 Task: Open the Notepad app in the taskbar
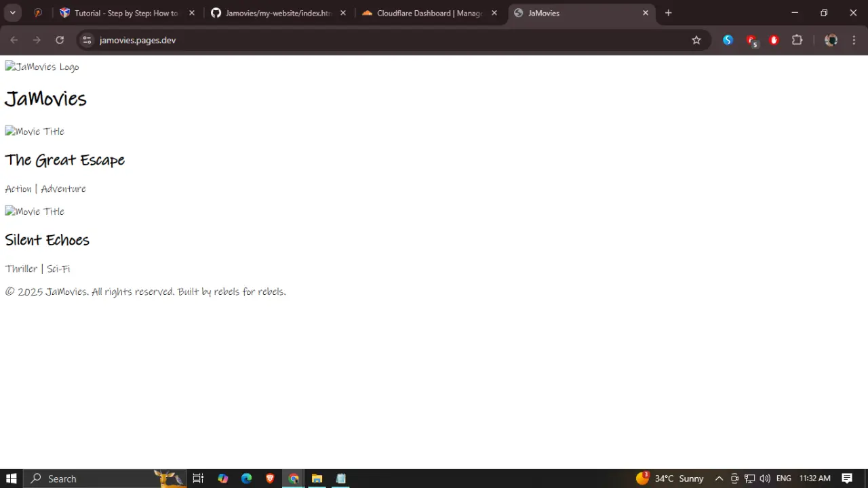coord(340,479)
